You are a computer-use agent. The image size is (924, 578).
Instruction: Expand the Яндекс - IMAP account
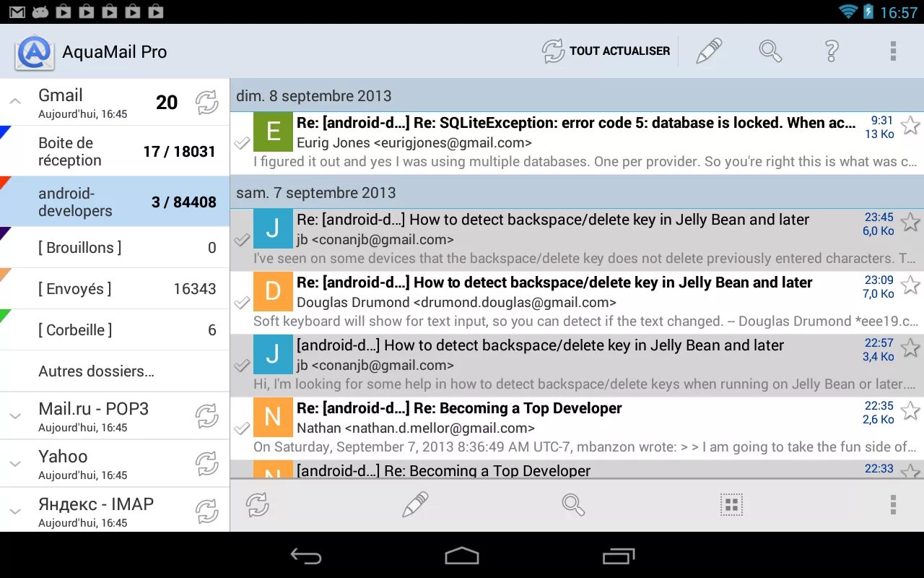(x=15, y=512)
